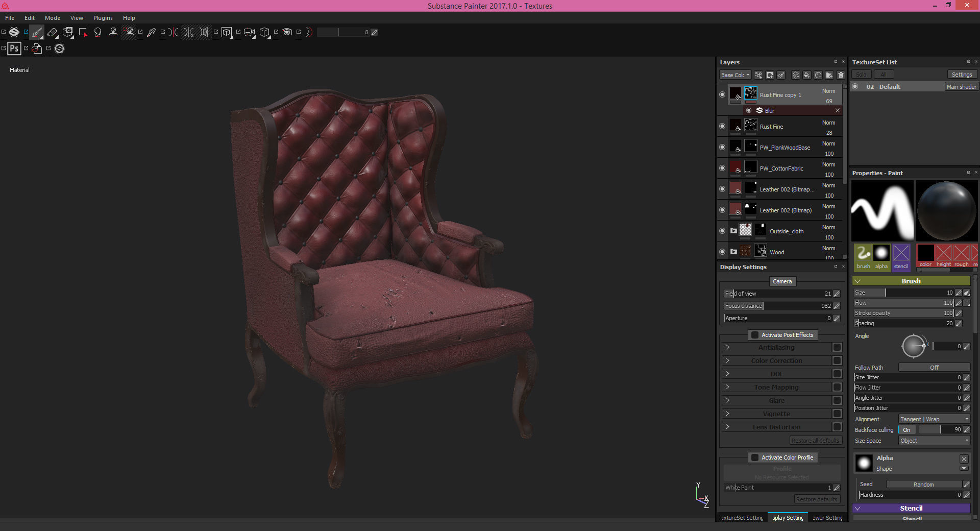
Task: Open the Plugins menu
Action: coord(103,18)
